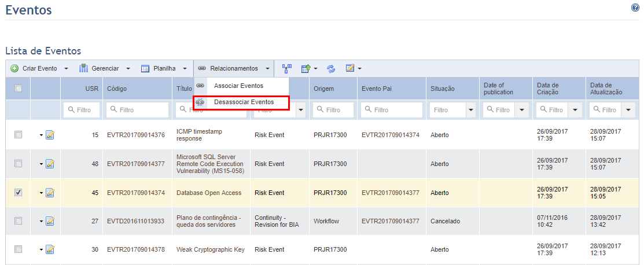Open the Data de Atualização filter dropdown

click(x=628, y=110)
